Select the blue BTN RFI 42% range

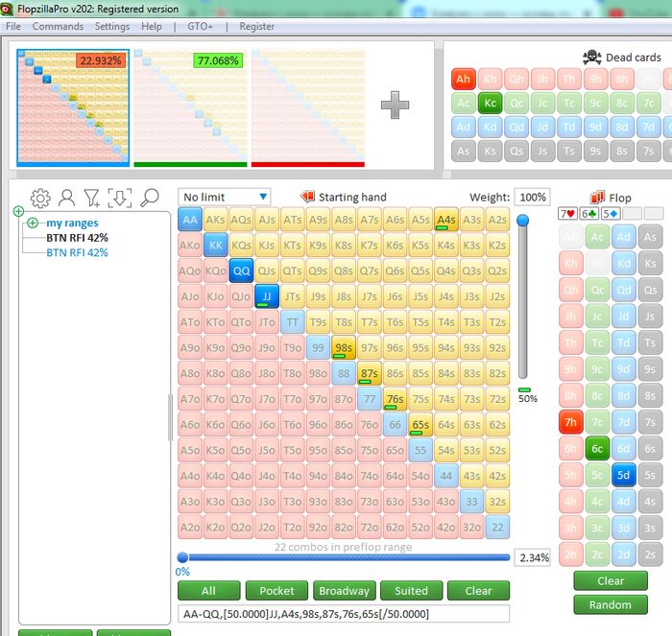(77, 252)
